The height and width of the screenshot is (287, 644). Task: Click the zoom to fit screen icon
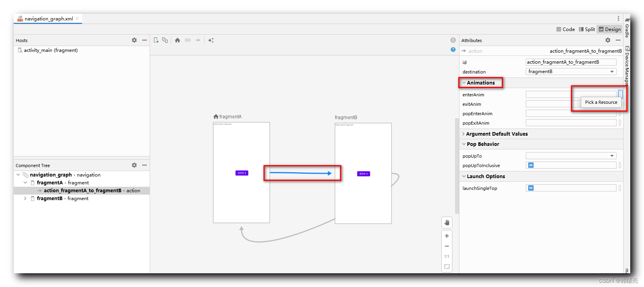point(447,267)
